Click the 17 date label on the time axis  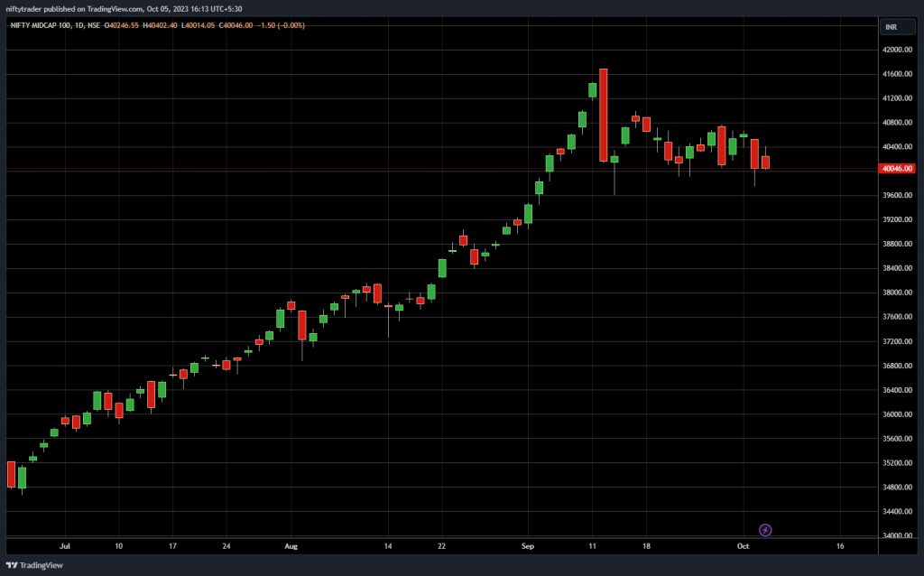pos(172,546)
